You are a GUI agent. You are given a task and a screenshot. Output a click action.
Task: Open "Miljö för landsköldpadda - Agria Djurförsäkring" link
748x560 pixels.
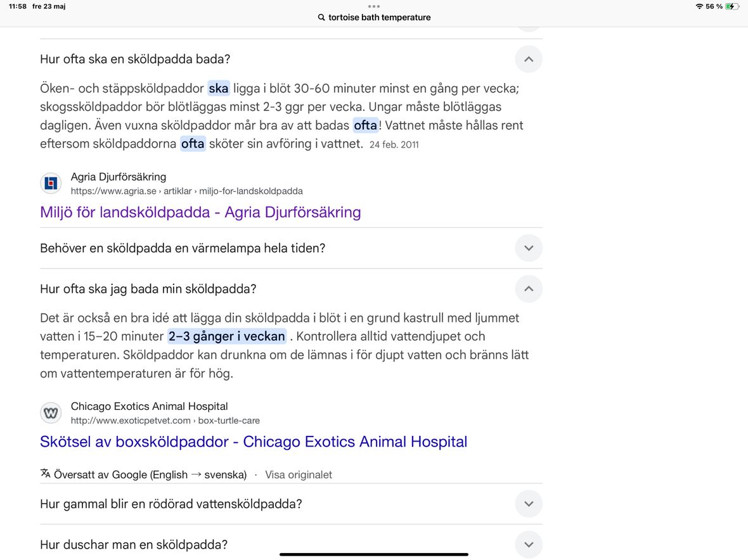pyautogui.click(x=200, y=212)
